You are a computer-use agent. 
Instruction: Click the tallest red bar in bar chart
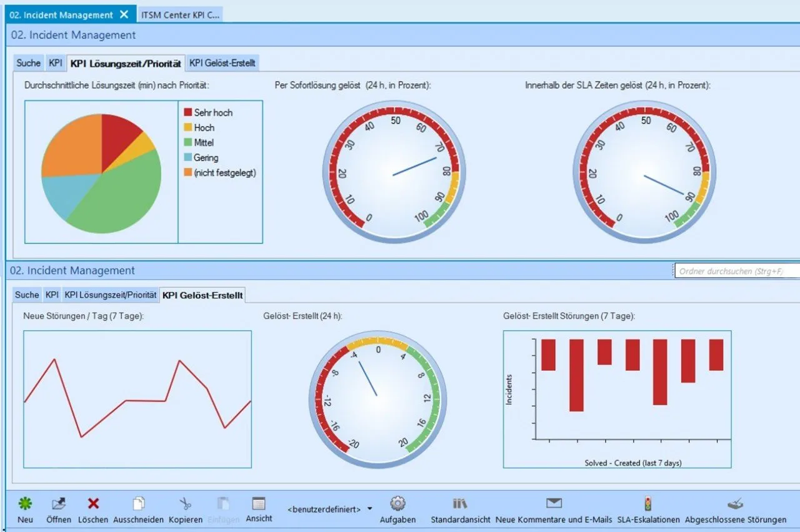(576, 375)
